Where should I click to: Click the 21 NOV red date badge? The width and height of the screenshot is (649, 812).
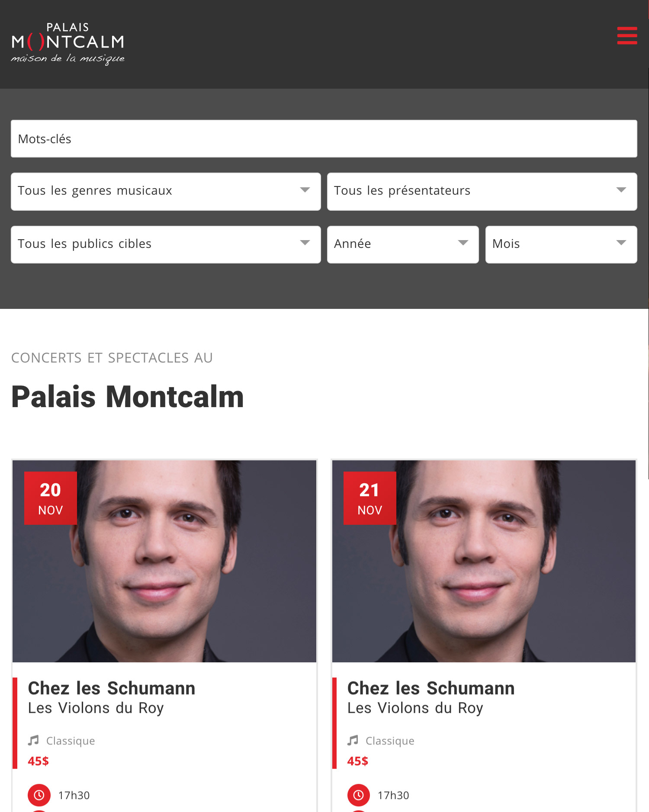pyautogui.click(x=369, y=498)
